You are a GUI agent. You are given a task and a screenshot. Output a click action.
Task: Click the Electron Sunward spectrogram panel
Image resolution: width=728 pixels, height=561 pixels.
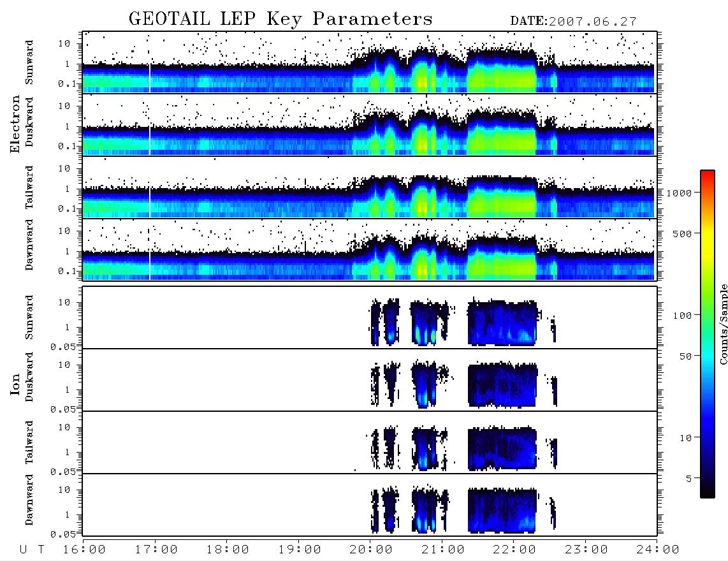tap(370, 62)
